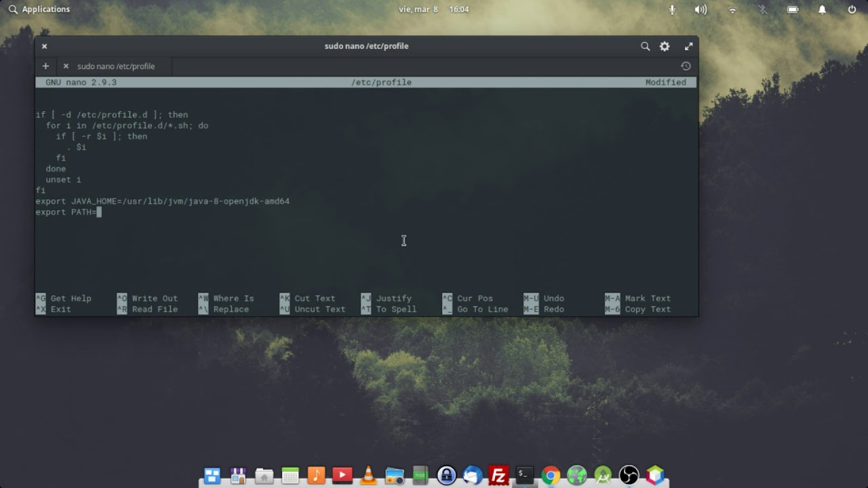Image resolution: width=868 pixels, height=488 pixels.
Task: Open a new terminal tab with the plus icon
Action: click(45, 66)
